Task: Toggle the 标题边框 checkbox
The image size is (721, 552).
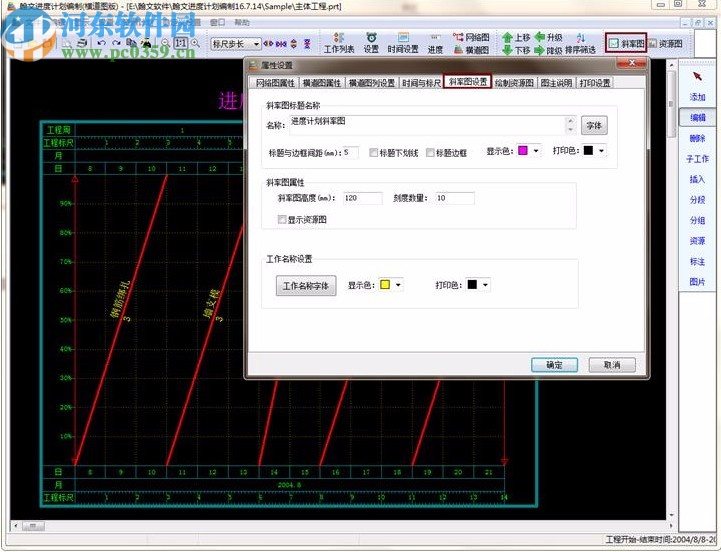Action: pyautogui.click(x=431, y=153)
